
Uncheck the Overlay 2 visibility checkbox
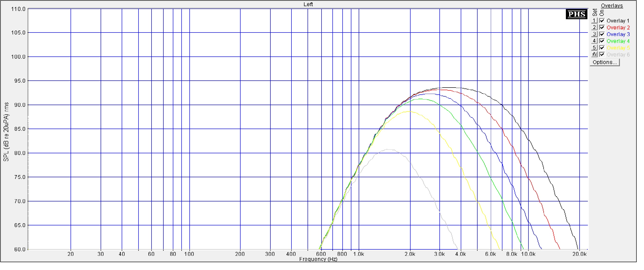click(x=602, y=28)
